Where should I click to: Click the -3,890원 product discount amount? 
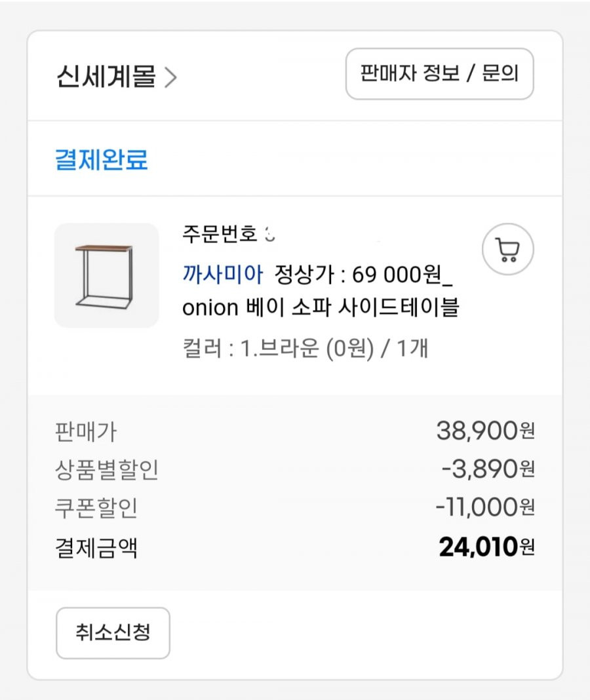(488, 469)
